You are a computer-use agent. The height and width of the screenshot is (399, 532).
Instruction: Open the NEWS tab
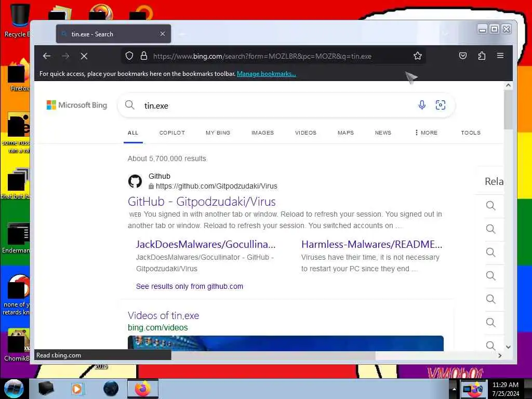click(383, 132)
